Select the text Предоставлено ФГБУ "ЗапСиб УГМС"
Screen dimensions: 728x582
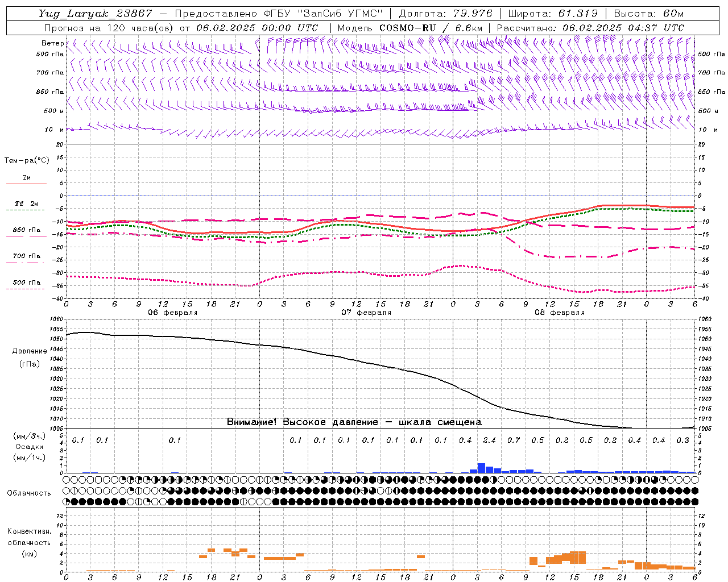click(x=279, y=14)
